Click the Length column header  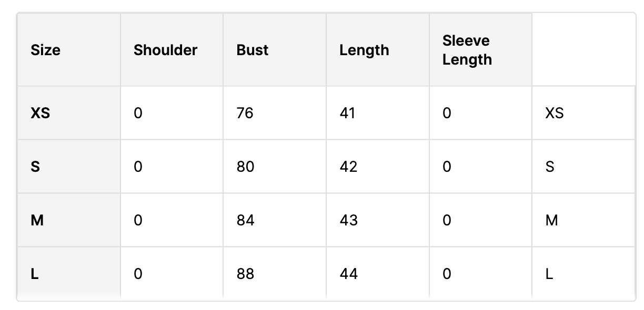pyautogui.click(x=364, y=50)
